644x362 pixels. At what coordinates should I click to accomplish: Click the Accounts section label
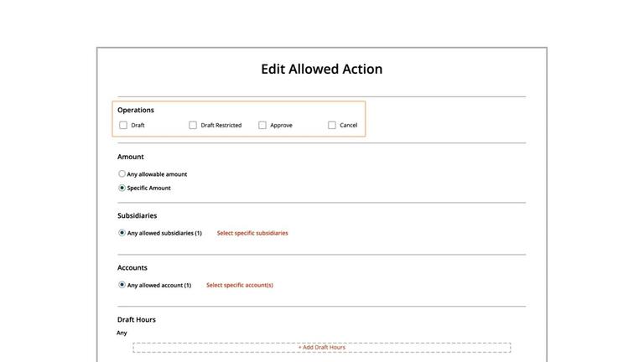click(132, 267)
